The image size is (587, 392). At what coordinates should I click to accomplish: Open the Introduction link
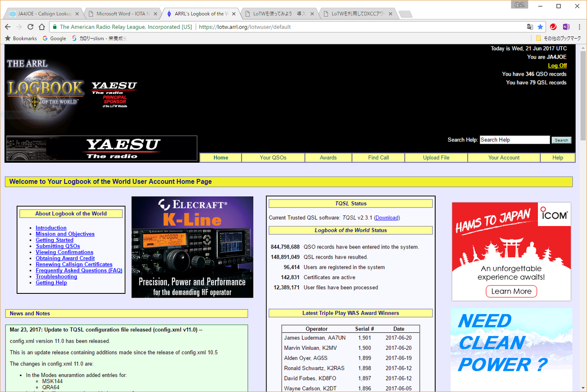(51, 228)
